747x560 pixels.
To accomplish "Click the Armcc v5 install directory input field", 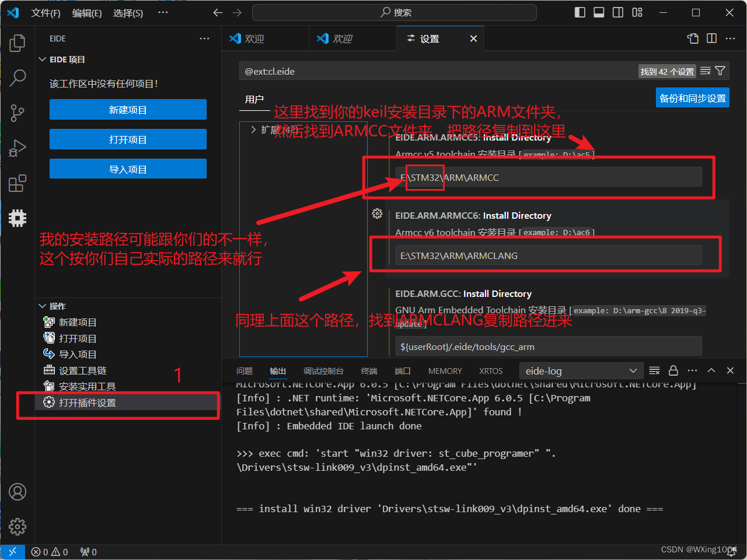I will [549, 177].
